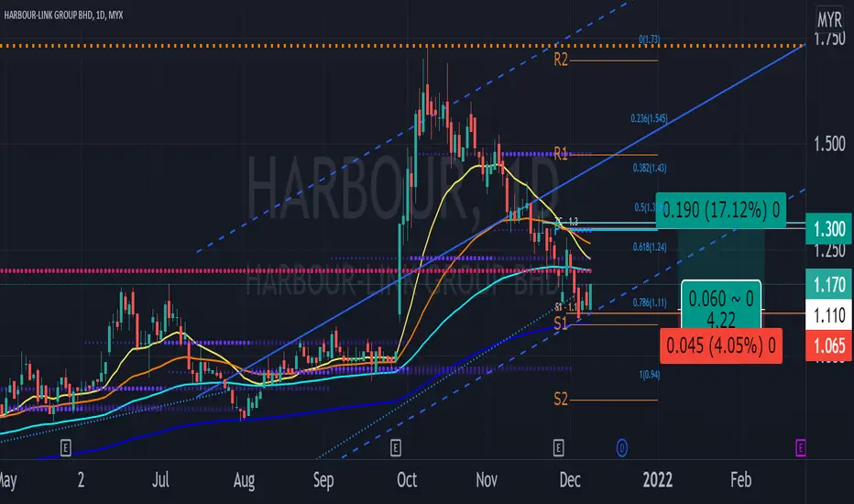Screen dimensions: 854x504
Task: Click the S2 pivot label
Action: (x=561, y=400)
